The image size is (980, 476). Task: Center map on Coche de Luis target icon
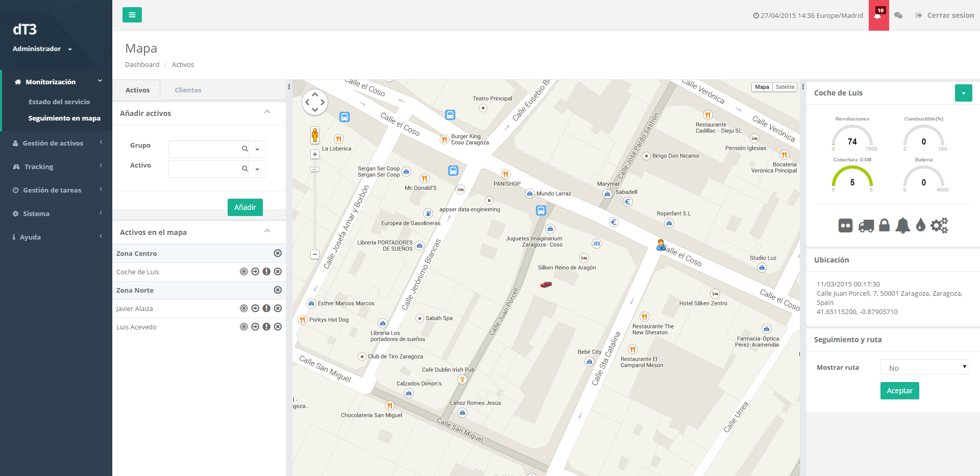[244, 272]
